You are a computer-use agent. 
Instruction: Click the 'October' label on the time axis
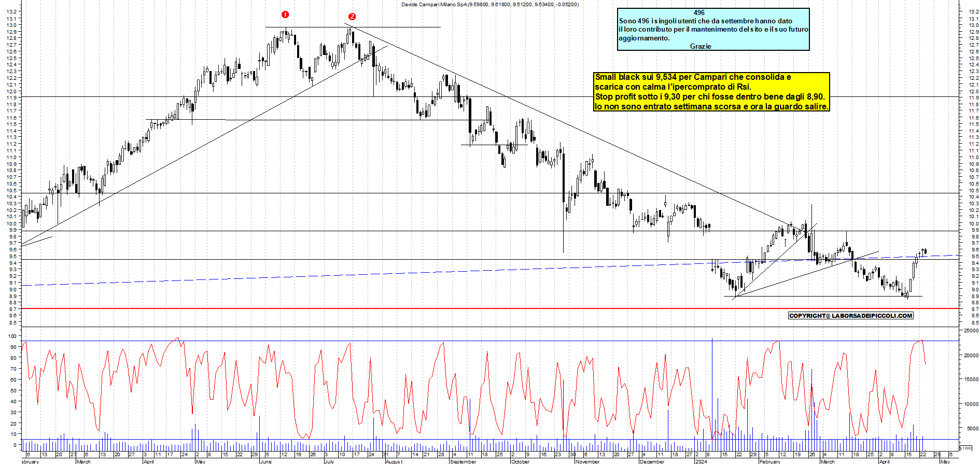point(520,461)
